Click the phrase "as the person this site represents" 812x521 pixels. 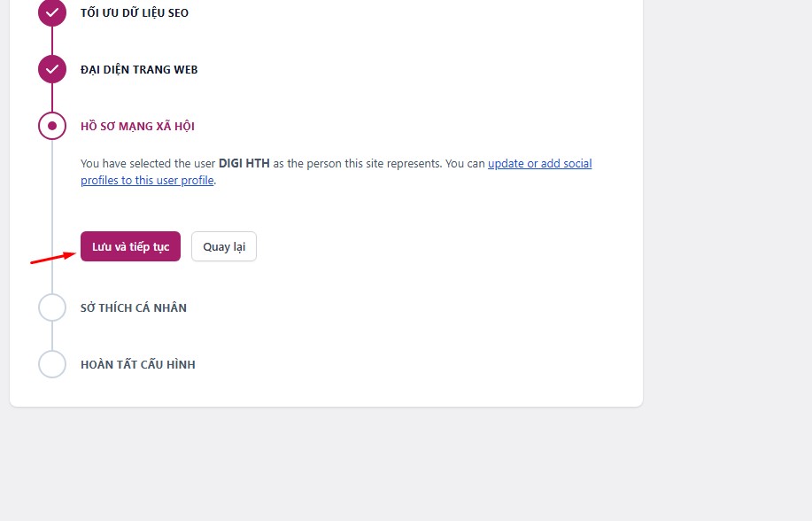[x=356, y=164]
